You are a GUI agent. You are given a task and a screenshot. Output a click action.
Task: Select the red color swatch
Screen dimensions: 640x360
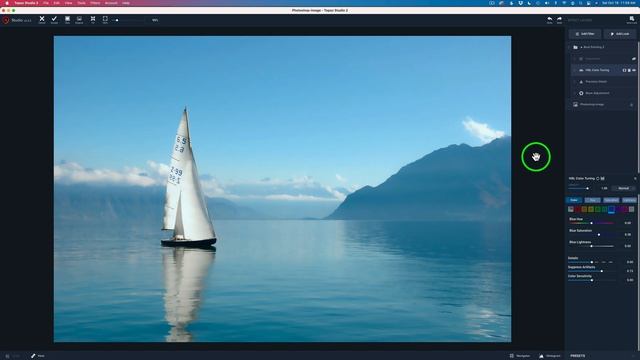coord(578,209)
